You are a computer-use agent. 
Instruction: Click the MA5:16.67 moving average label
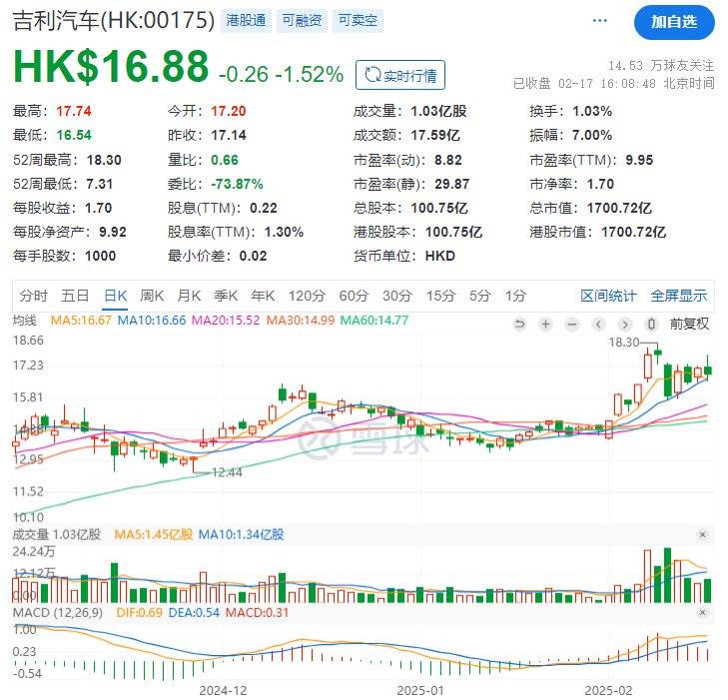tap(82, 323)
